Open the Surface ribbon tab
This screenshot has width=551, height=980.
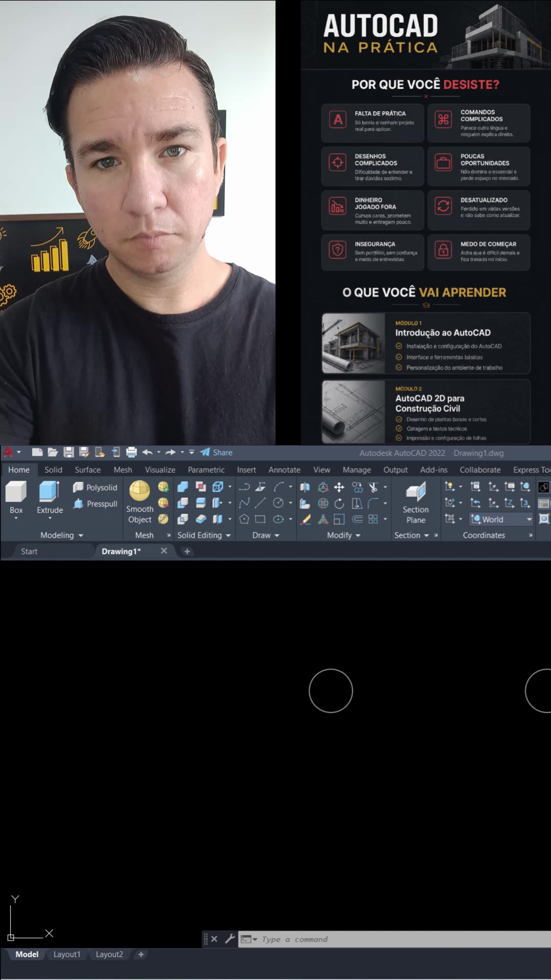88,470
